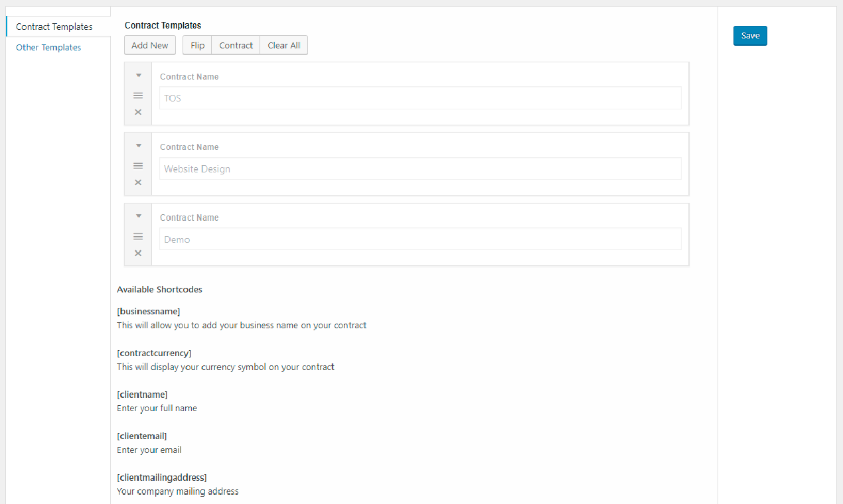The image size is (843, 504).
Task: Collapse the Website Design template panel
Action: pyautogui.click(x=137, y=145)
